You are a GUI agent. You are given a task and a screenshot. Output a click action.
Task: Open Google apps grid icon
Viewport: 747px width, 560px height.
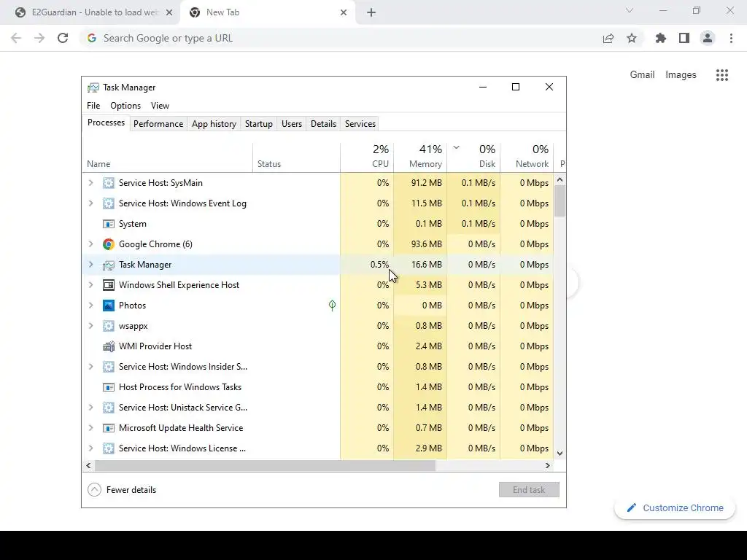click(x=722, y=75)
